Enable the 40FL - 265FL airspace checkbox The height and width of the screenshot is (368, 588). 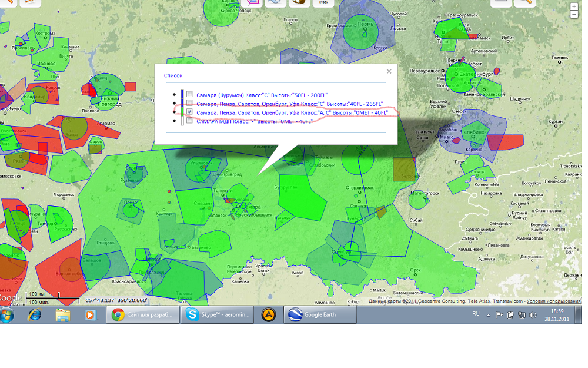point(189,103)
